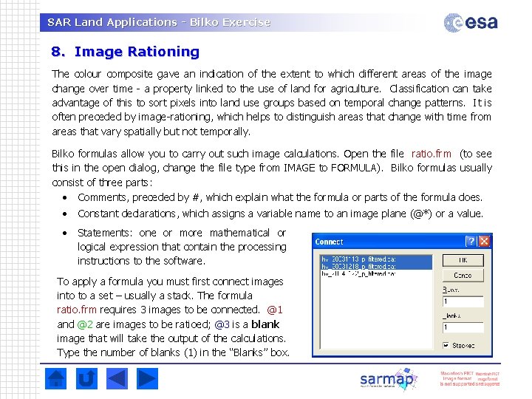
Task: Select hv_20031113_p_filtered file in list
Action: [x=376, y=259]
